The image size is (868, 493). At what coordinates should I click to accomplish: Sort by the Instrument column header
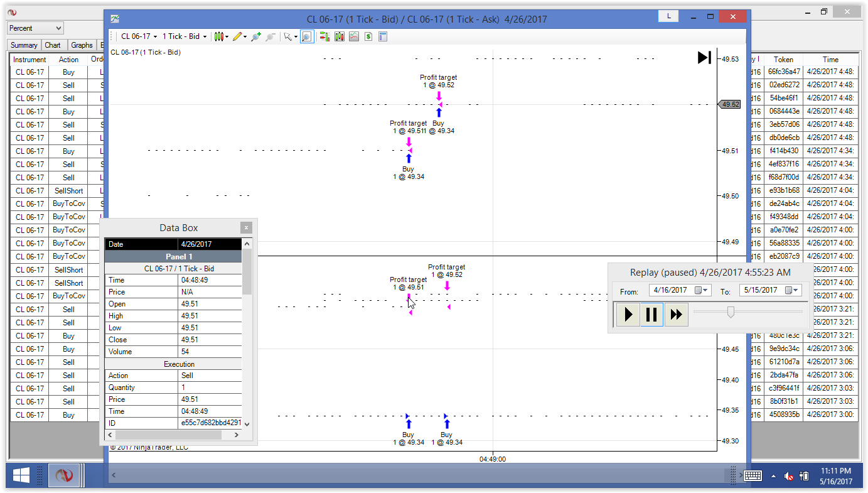point(31,60)
